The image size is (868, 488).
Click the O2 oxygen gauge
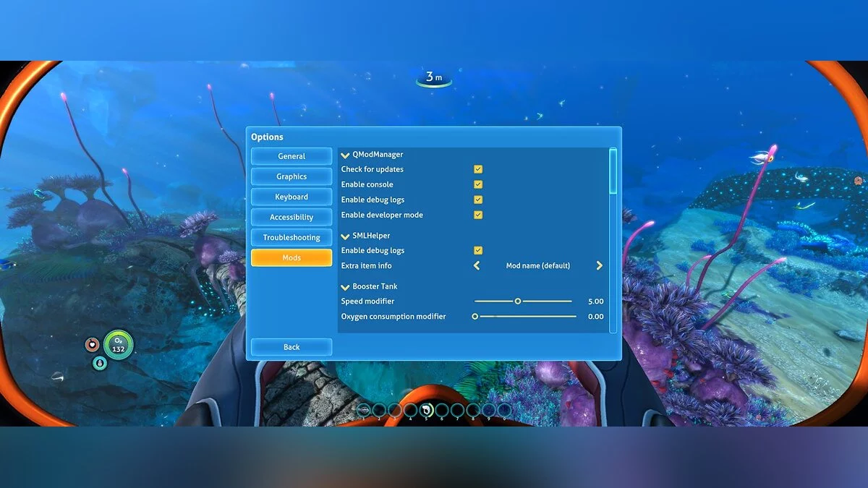[x=117, y=346]
